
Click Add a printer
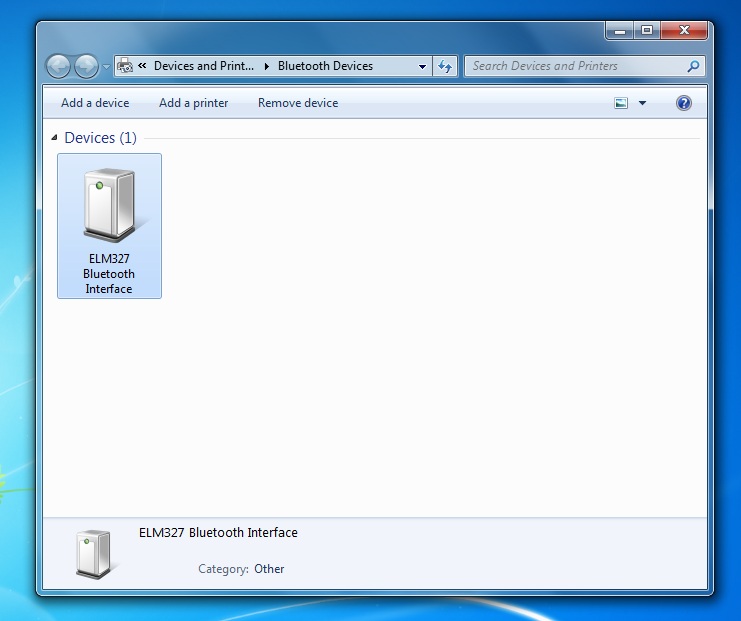click(x=193, y=103)
